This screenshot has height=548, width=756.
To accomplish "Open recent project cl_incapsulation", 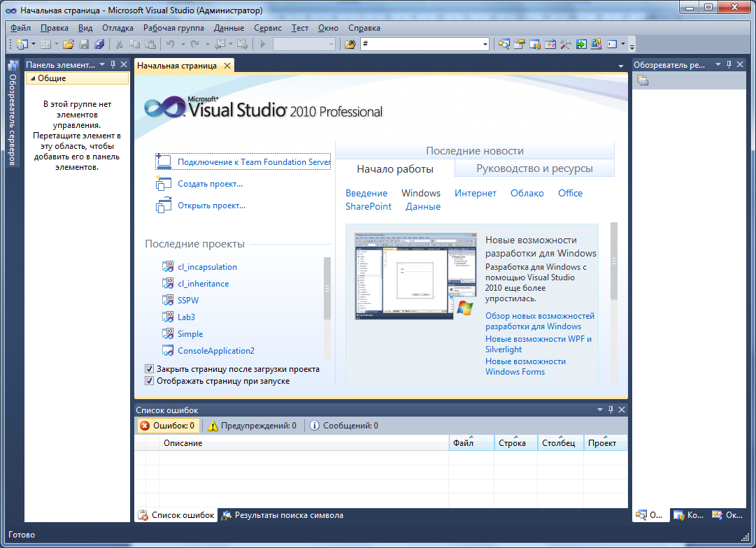I will click(x=207, y=267).
